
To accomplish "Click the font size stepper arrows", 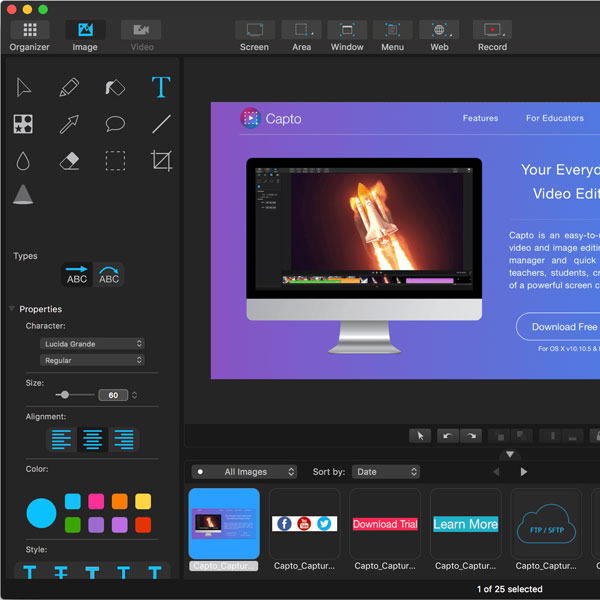I will click(x=134, y=395).
